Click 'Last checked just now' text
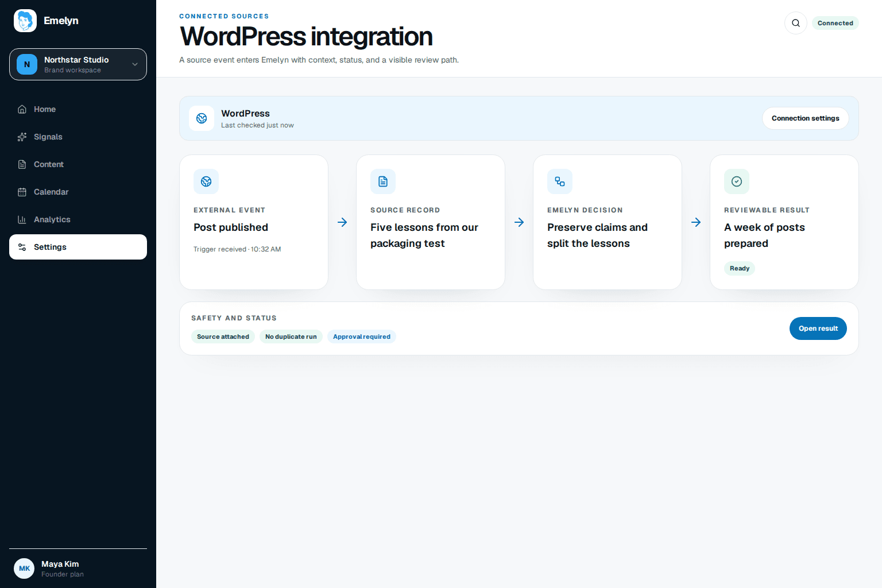Image resolution: width=882 pixels, height=588 pixels. click(257, 125)
